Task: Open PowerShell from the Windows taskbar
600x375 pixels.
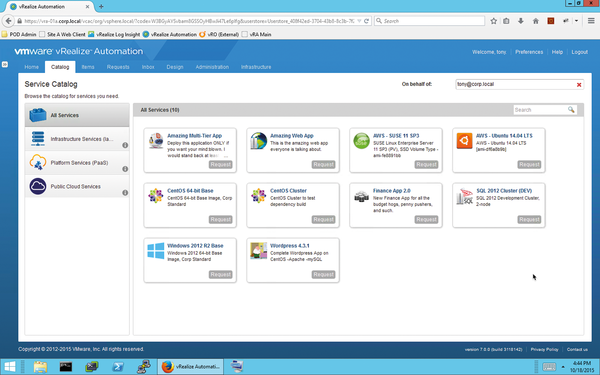Action: point(117,367)
